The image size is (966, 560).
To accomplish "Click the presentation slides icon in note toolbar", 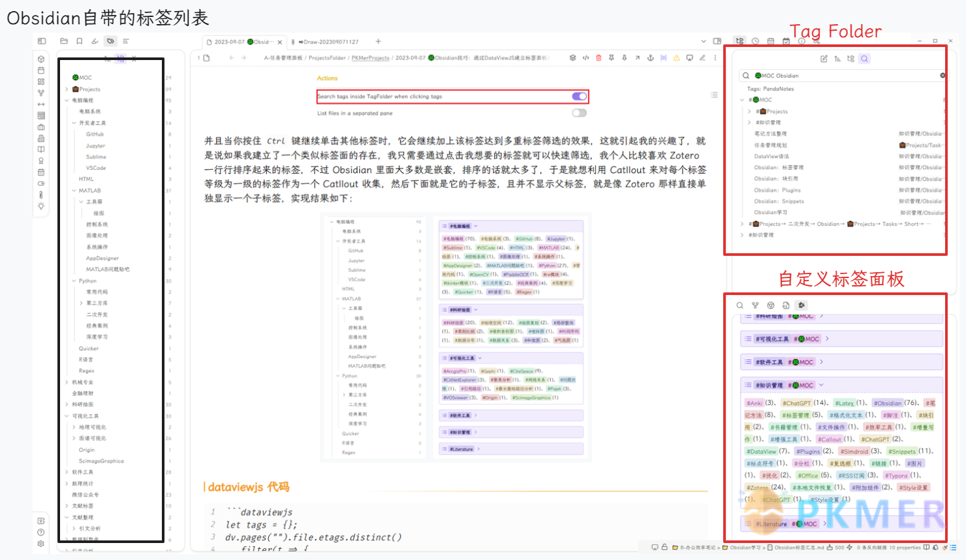I will (x=689, y=57).
